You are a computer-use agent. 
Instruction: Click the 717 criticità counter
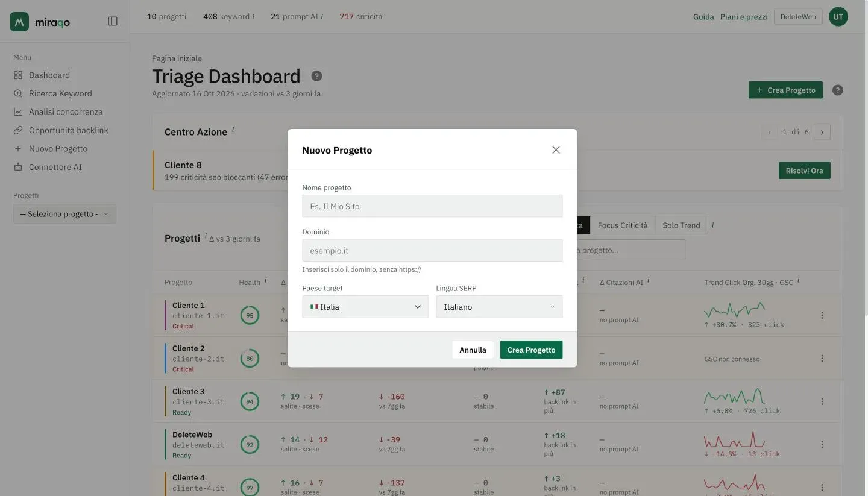click(360, 17)
